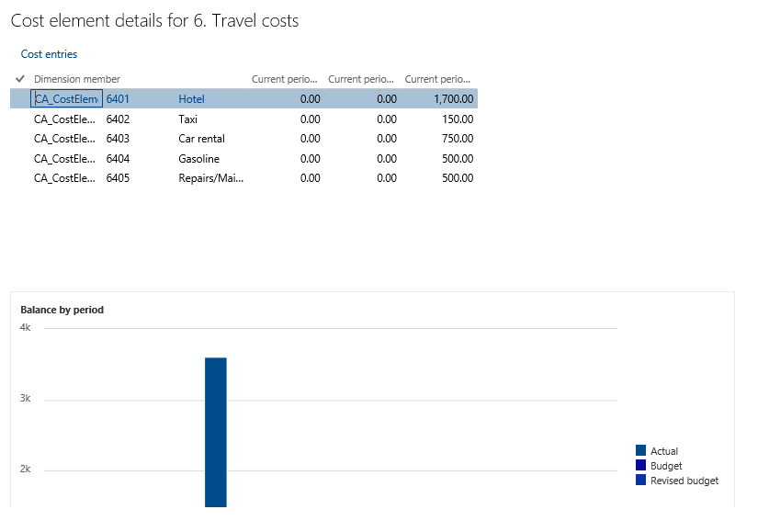Screen dimensions: 769x532
Task: Click the 750.00 amount for Car rental
Action: tap(457, 139)
